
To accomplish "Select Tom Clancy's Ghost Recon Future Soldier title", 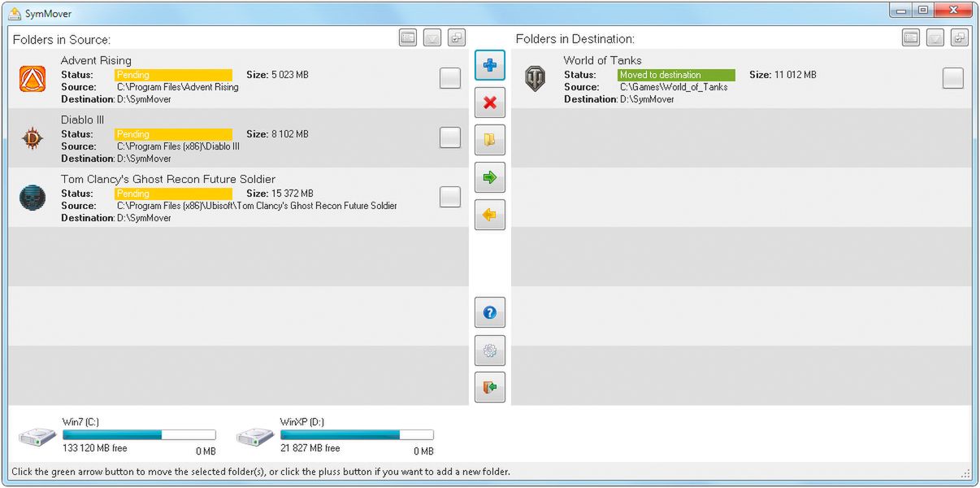I will coord(168,179).
